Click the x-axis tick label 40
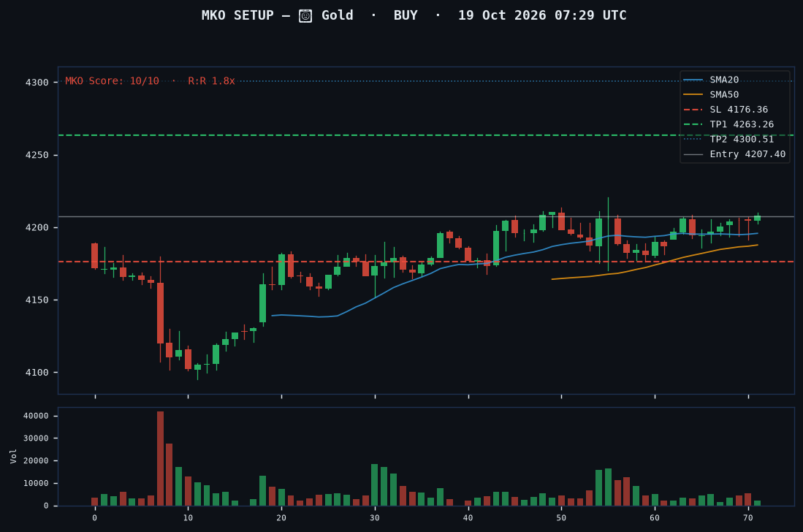803x532 pixels. pos(468,518)
